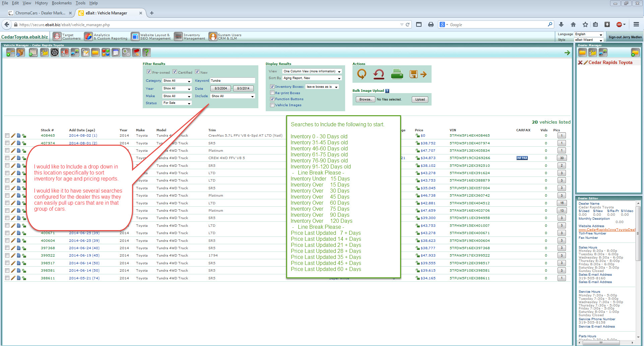Screen dimensions: 644x346
Task: Open the Style dropdown set to eBait Wizard
Action: 589,40
